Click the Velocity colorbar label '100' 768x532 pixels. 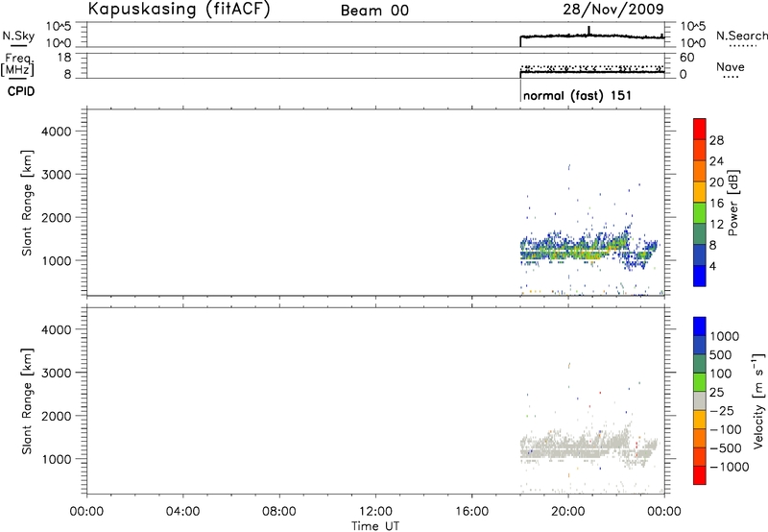coord(723,374)
